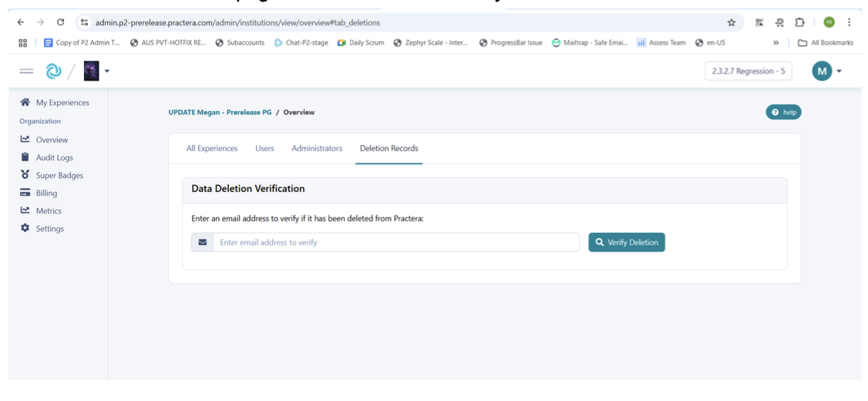Click the hamburger menu icon
Image resolution: width=868 pixels, height=401 pixels.
click(26, 71)
